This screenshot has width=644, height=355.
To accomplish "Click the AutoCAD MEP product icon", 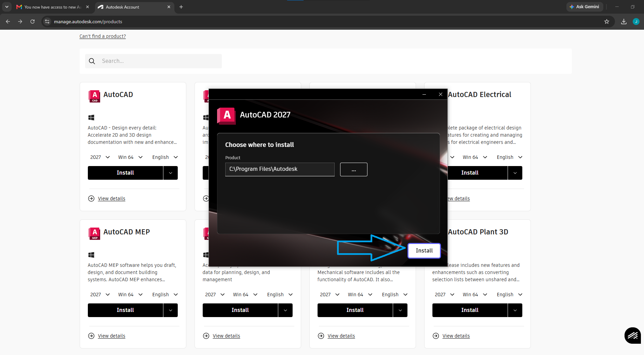I will 94,233.
